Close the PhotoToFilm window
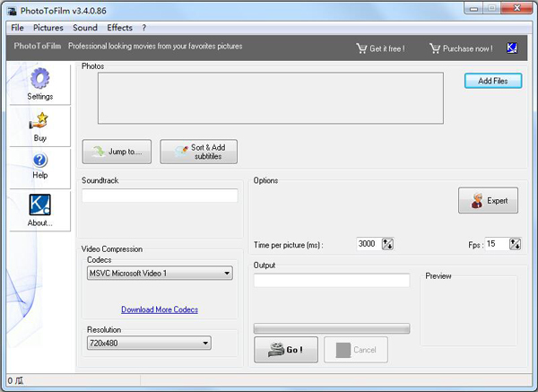Image resolution: width=538 pixels, height=392 pixels. (x=516, y=7)
